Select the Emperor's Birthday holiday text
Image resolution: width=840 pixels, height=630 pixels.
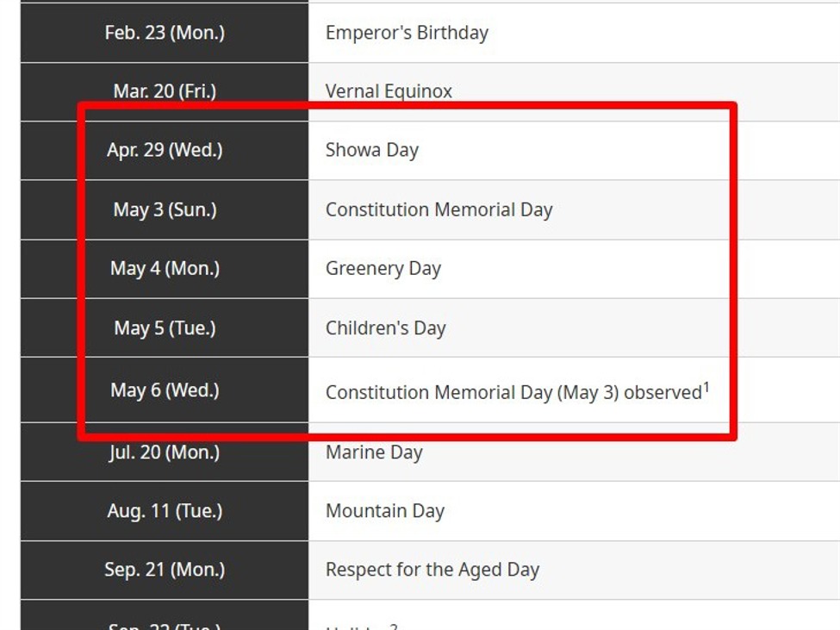pyautogui.click(x=407, y=34)
